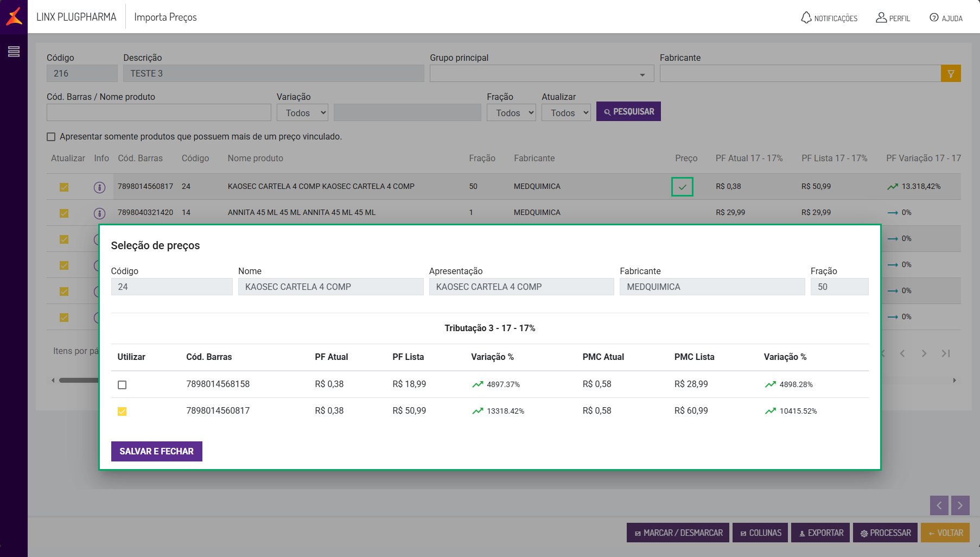Click the green price check icon
Image resolution: width=980 pixels, height=557 pixels.
(682, 187)
